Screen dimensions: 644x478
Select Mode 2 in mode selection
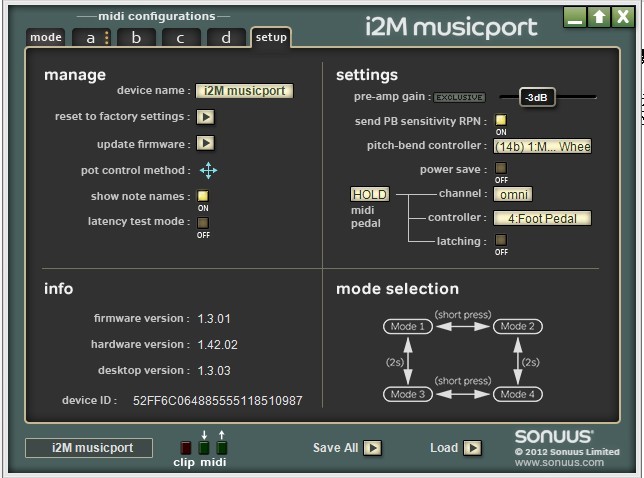pos(518,326)
